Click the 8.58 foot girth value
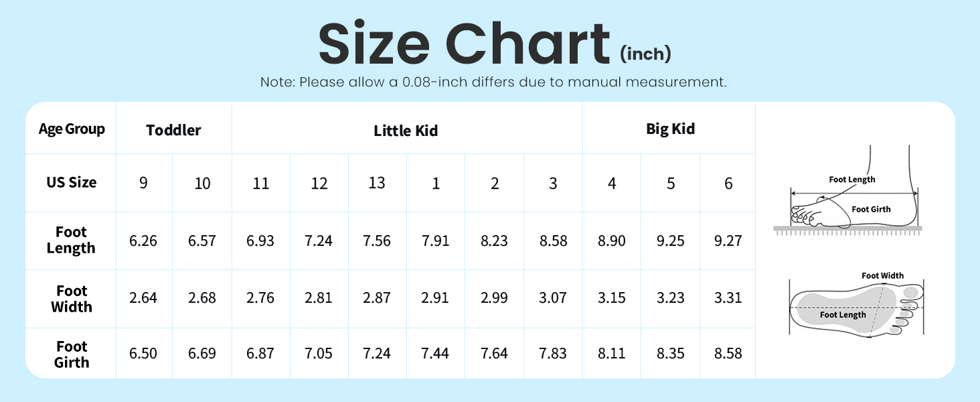This screenshot has height=402, width=980. point(728,353)
